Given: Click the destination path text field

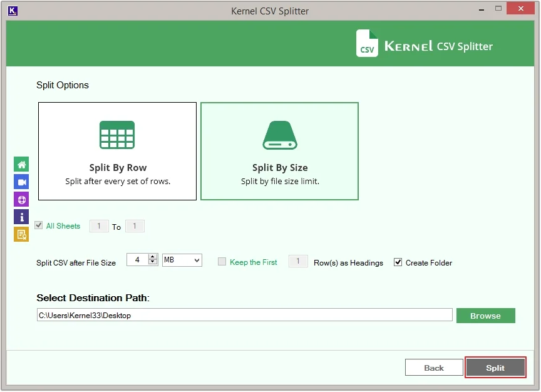Looking at the screenshot, I should 244,316.
